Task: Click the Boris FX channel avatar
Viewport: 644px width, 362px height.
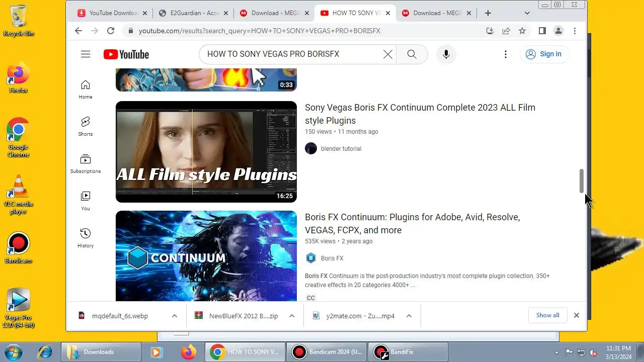Action: (x=311, y=258)
